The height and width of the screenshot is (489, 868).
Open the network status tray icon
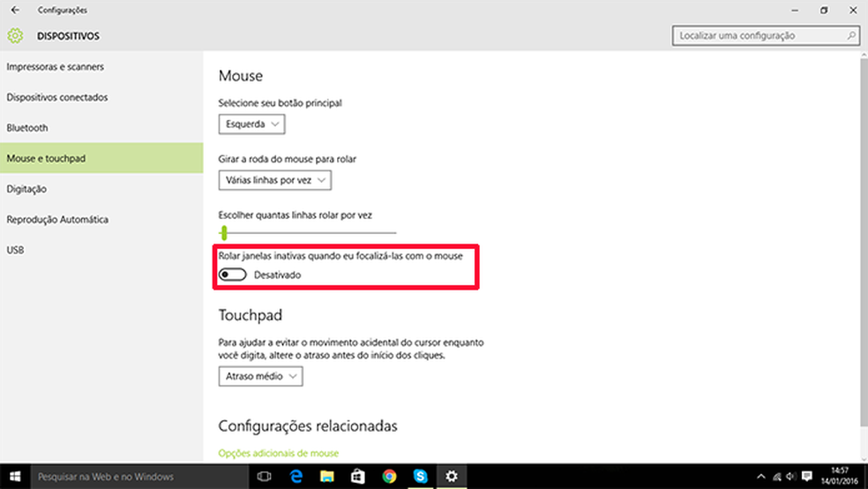776,477
